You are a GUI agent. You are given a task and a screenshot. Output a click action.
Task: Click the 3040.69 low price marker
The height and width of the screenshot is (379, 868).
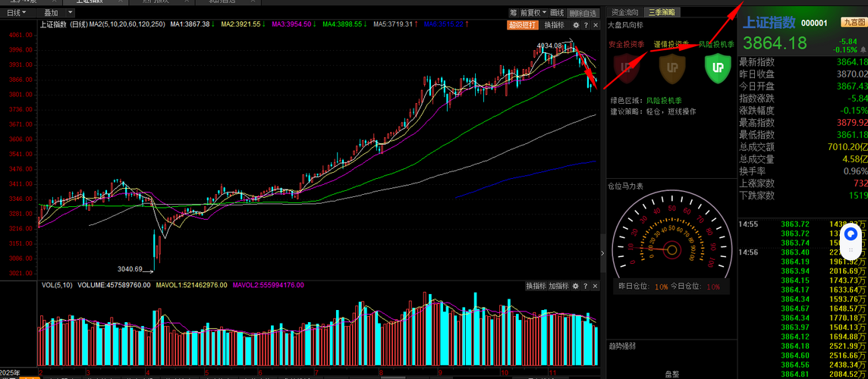pos(130,269)
